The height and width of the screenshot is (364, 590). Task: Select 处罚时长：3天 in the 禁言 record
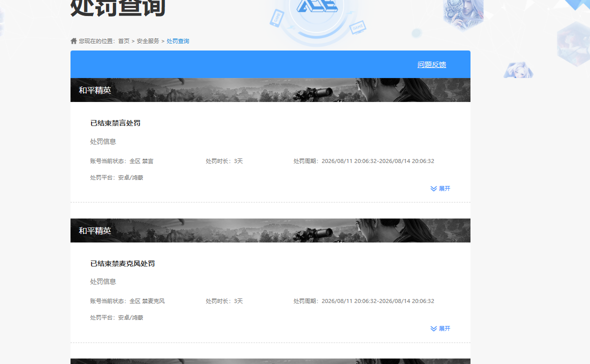[224, 161]
